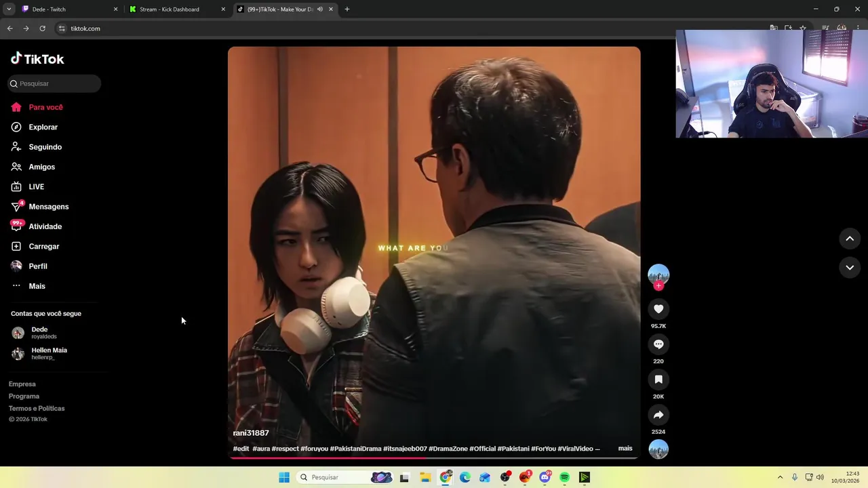Open File Explorer from the taskbar

(x=425, y=477)
